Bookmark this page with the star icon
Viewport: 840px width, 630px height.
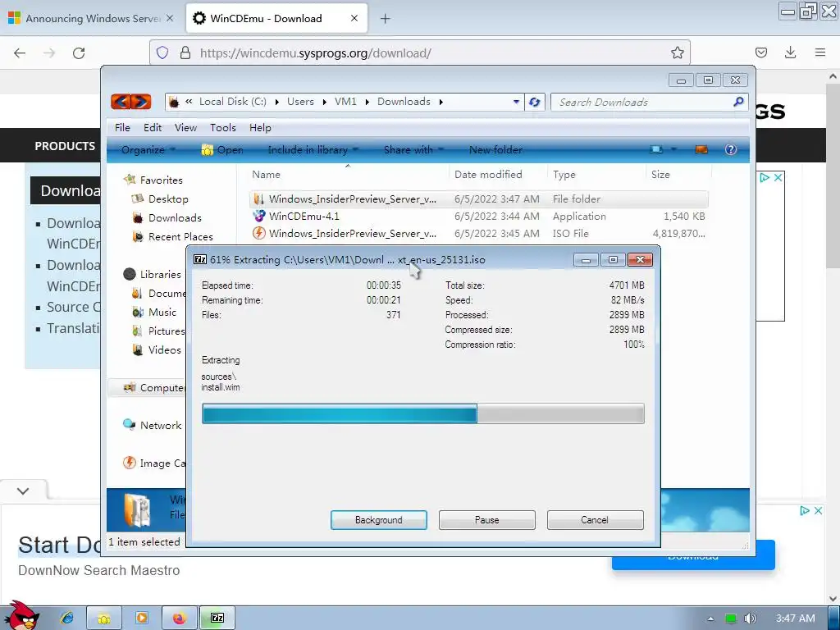pyautogui.click(x=677, y=52)
